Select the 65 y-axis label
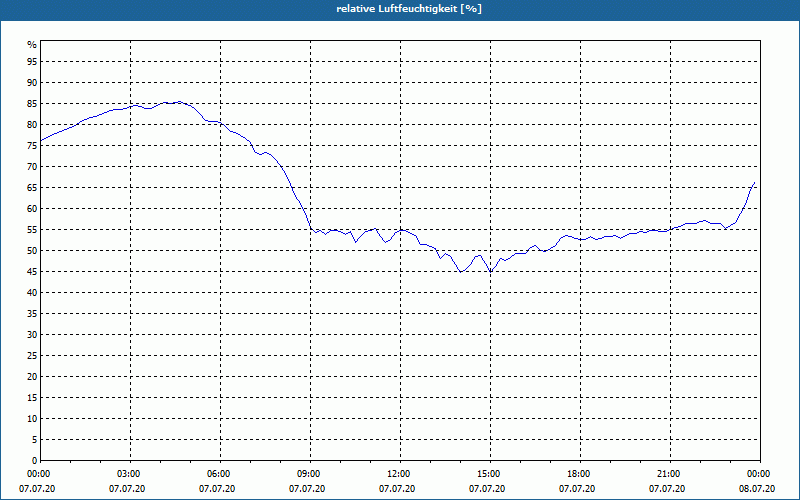The image size is (800, 500). 32,188
